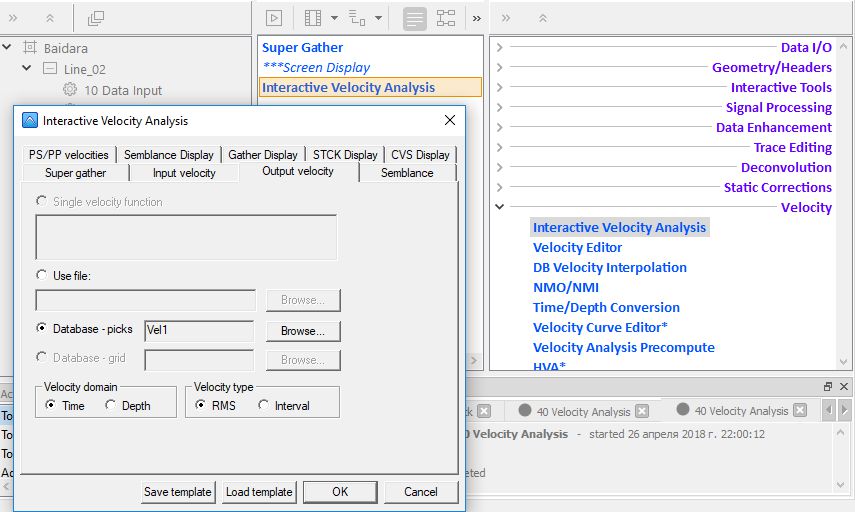Click Browse next to Database - picks
The width and height of the screenshot is (855, 512).
point(303,331)
